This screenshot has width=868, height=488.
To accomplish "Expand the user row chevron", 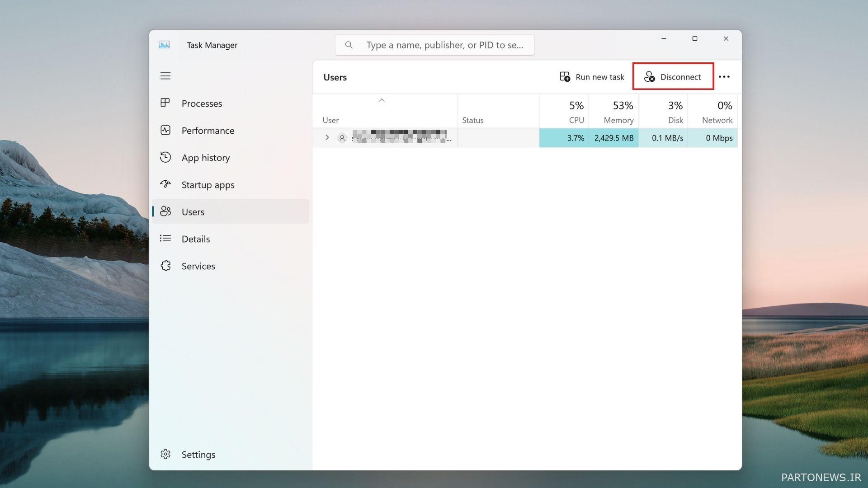I will pyautogui.click(x=327, y=137).
